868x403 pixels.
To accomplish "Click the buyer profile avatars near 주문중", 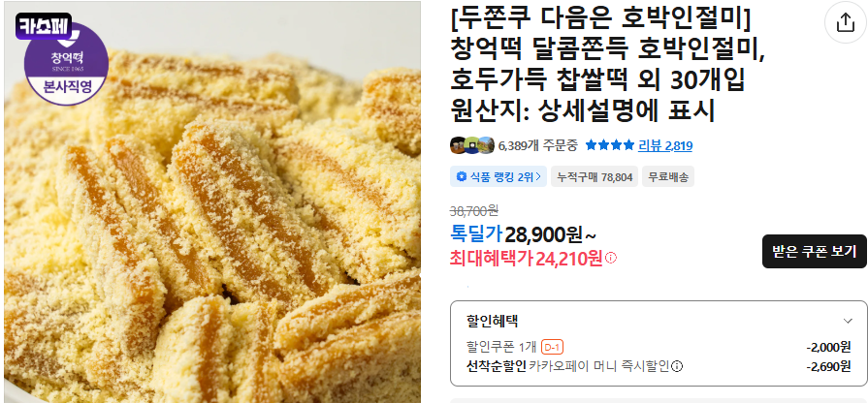I will (472, 145).
